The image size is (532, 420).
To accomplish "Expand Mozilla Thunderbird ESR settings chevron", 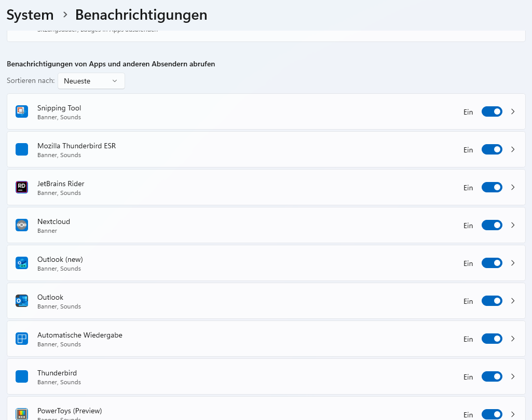I will click(513, 149).
